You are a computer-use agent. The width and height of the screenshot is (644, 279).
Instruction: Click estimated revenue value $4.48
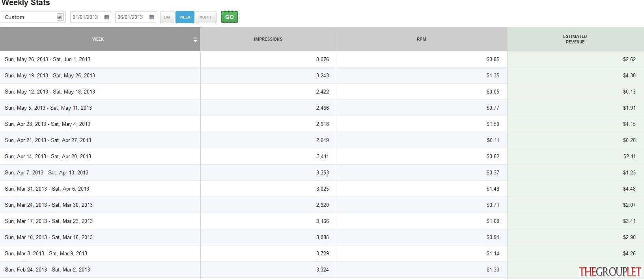point(629,189)
